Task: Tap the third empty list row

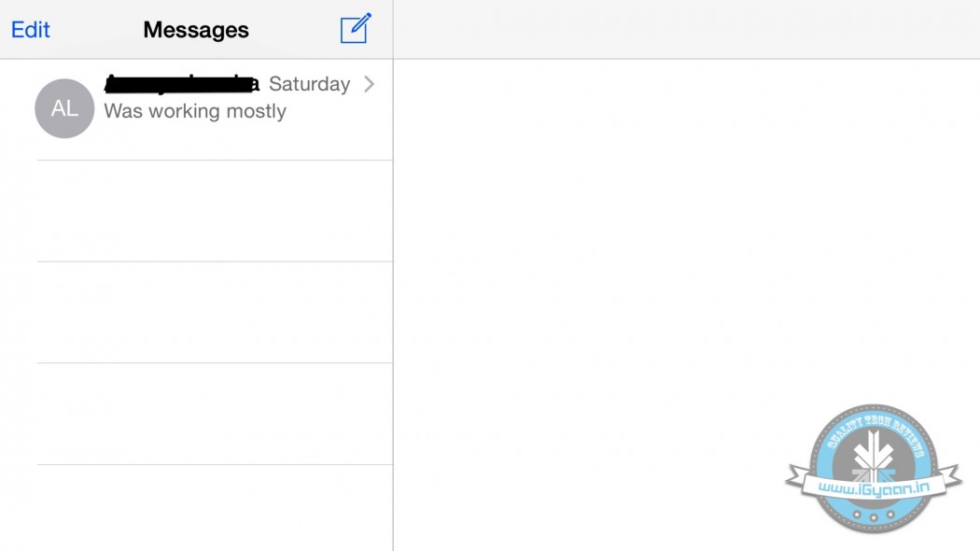Action: coord(215,414)
